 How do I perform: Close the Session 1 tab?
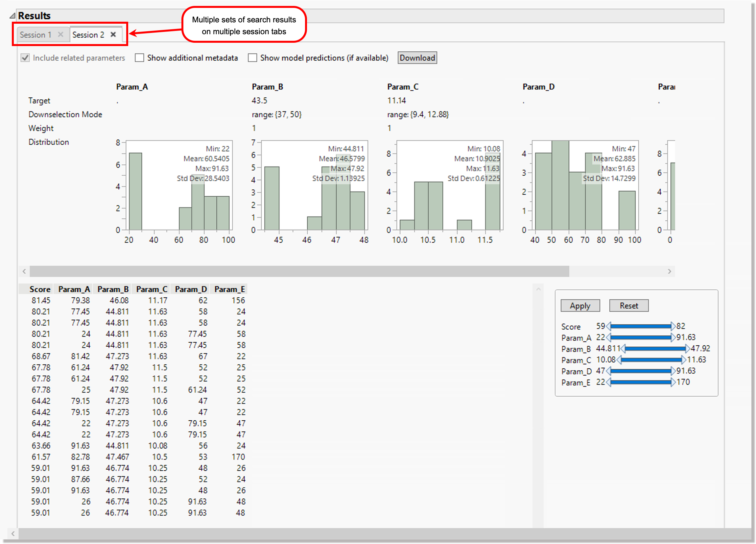pos(60,34)
